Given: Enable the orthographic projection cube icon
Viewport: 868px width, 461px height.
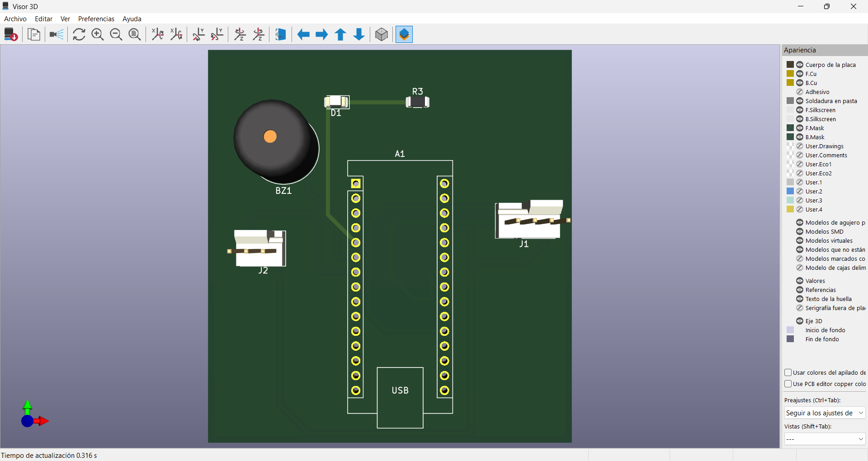Looking at the screenshot, I should 382,34.
